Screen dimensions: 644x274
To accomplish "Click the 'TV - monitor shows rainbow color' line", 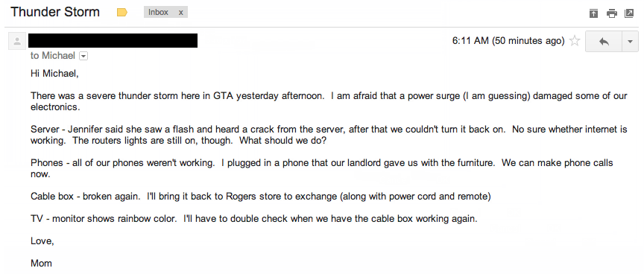I will 254,219.
